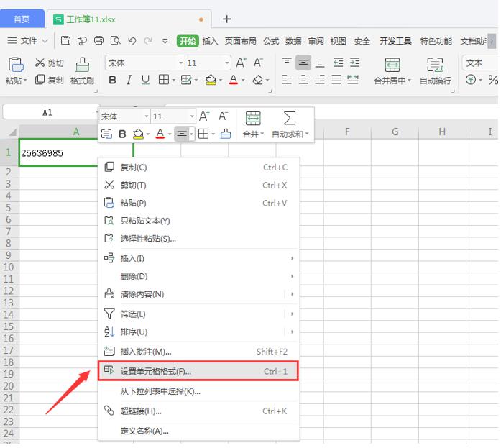The image size is (501, 448).
Task: Open Print Preview from quick toolbar
Action: coord(115,40)
